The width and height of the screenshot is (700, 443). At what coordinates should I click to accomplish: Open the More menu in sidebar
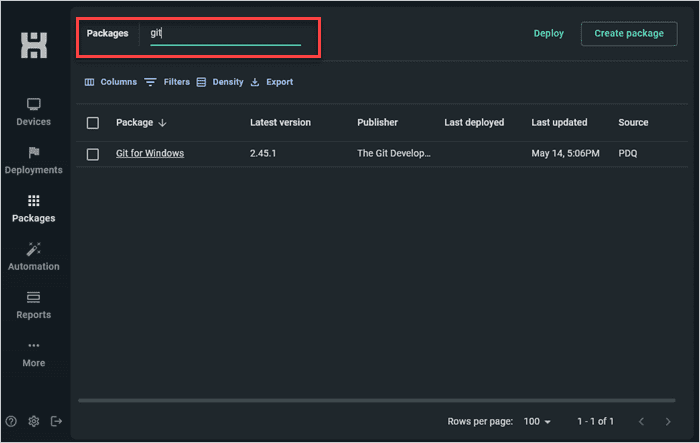33,354
